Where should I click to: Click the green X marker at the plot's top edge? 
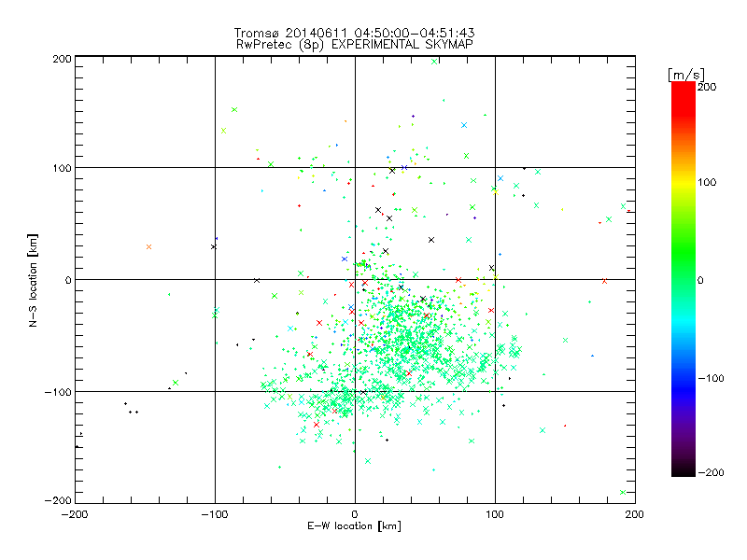point(434,62)
